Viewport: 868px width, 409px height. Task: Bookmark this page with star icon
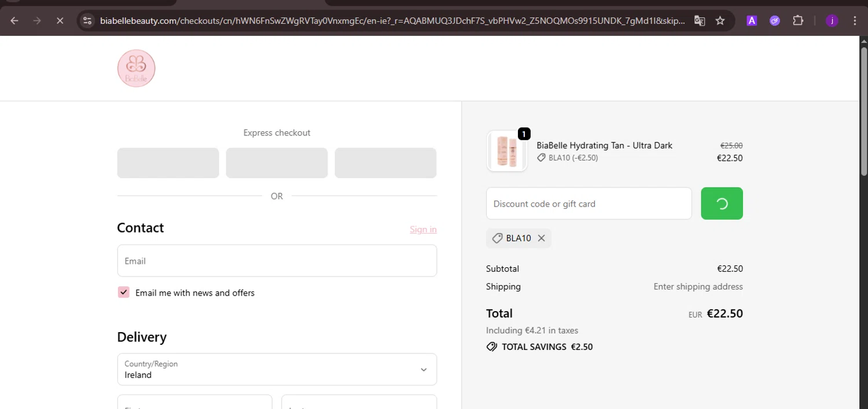click(720, 21)
